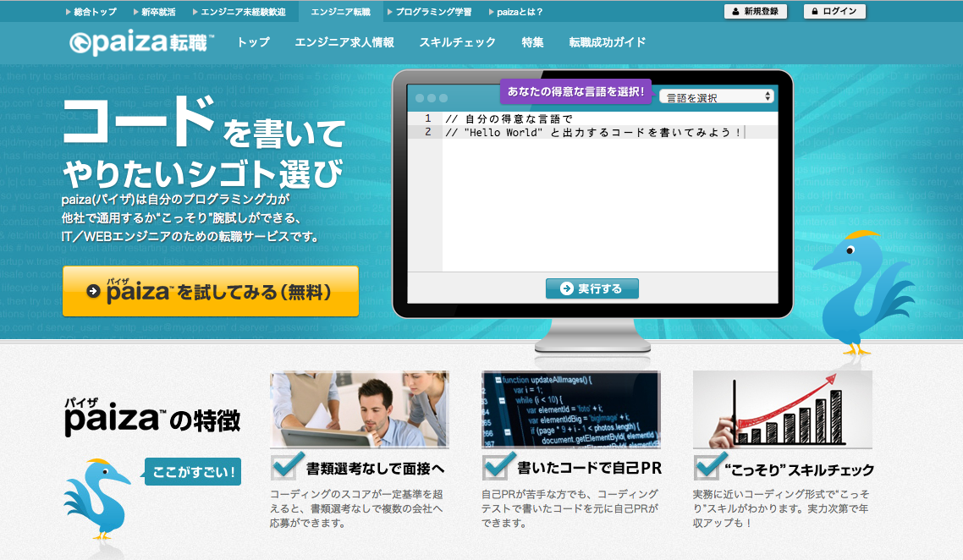Click the やりたいシゴト選び headline text
Viewport: 963px width, 560px height.
click(x=202, y=173)
